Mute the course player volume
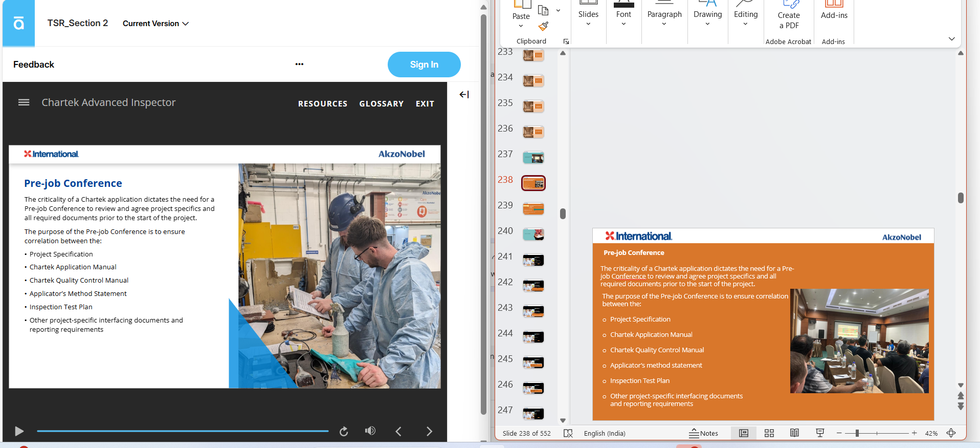Image resolution: width=980 pixels, height=448 pixels. pos(370,431)
